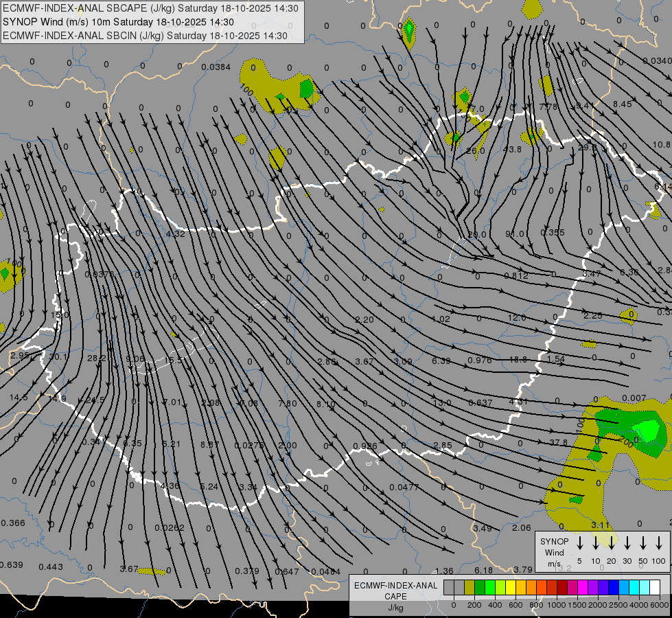Click the map value 0.812
Screen dimensions: 672x618
click(516, 276)
